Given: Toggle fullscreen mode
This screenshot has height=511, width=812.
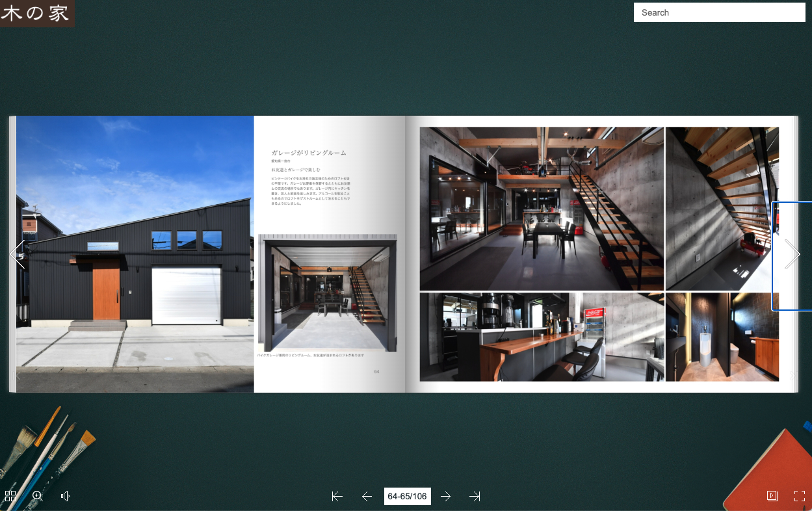Looking at the screenshot, I should pyautogui.click(x=800, y=496).
